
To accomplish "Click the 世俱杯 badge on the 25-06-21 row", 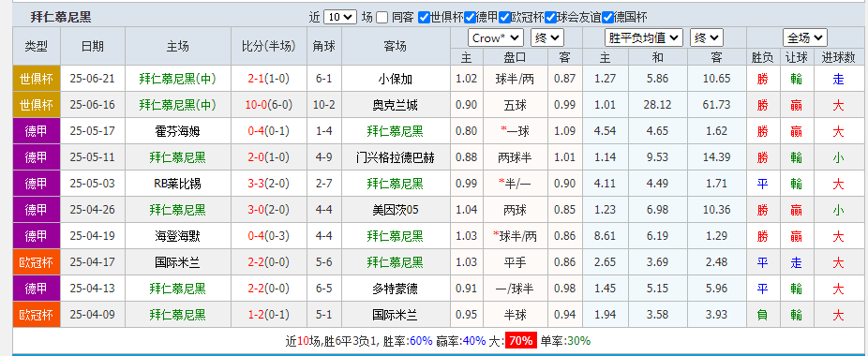I will pyautogui.click(x=36, y=80).
